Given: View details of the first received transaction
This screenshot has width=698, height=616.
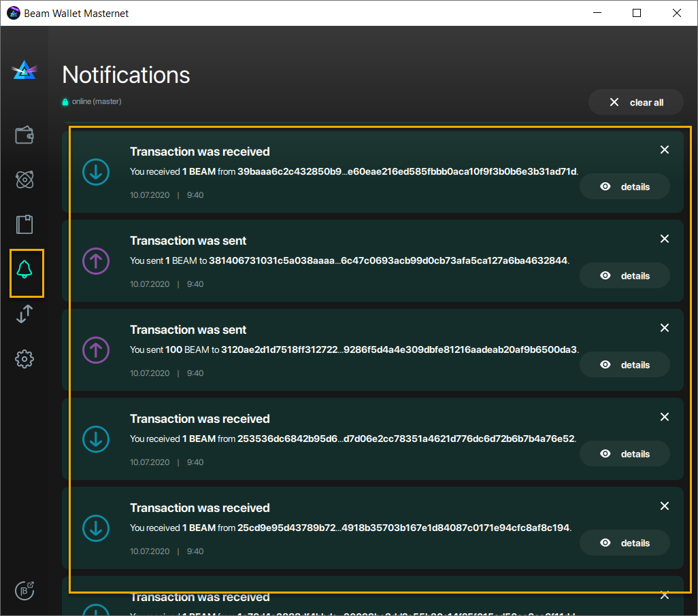Looking at the screenshot, I should 625,186.
